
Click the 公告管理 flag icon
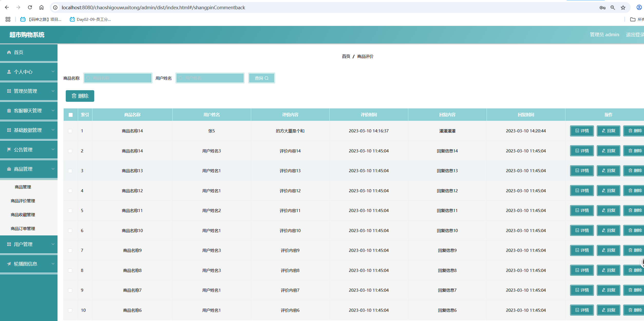(9, 150)
